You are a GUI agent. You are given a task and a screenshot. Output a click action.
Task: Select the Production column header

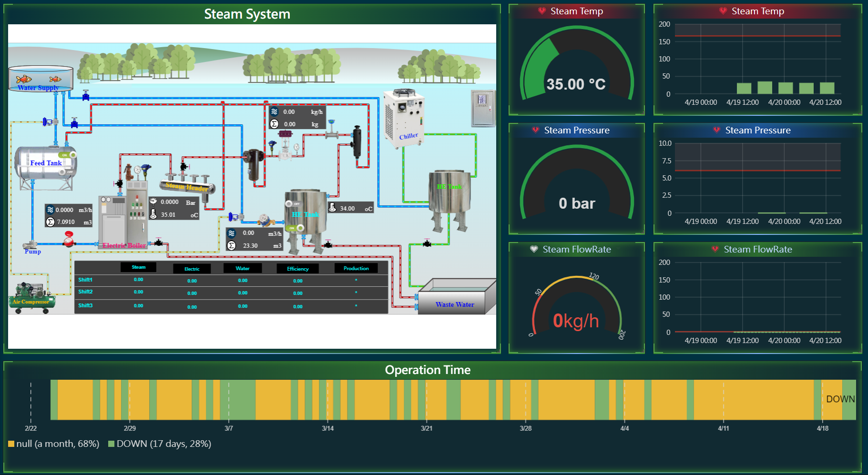coord(356,268)
